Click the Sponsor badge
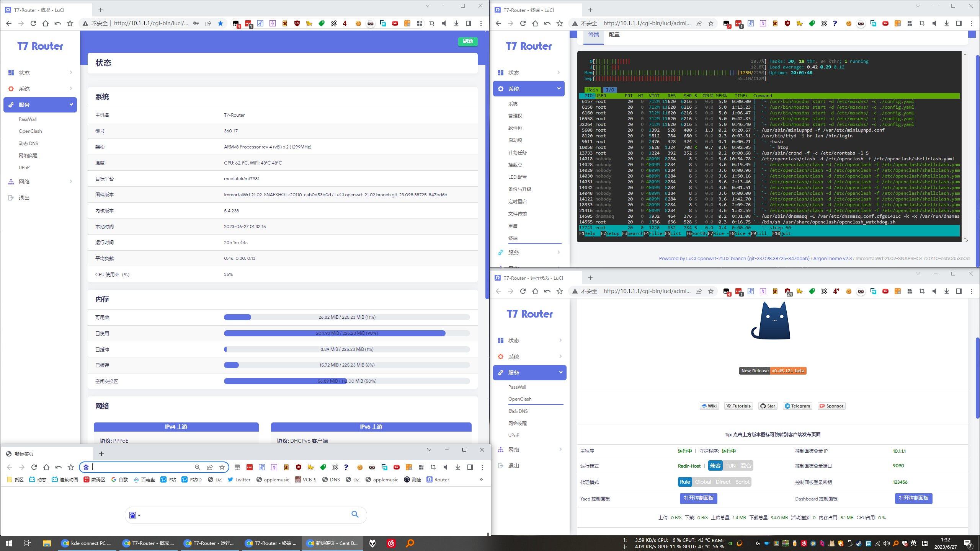The image size is (980, 551). (831, 406)
